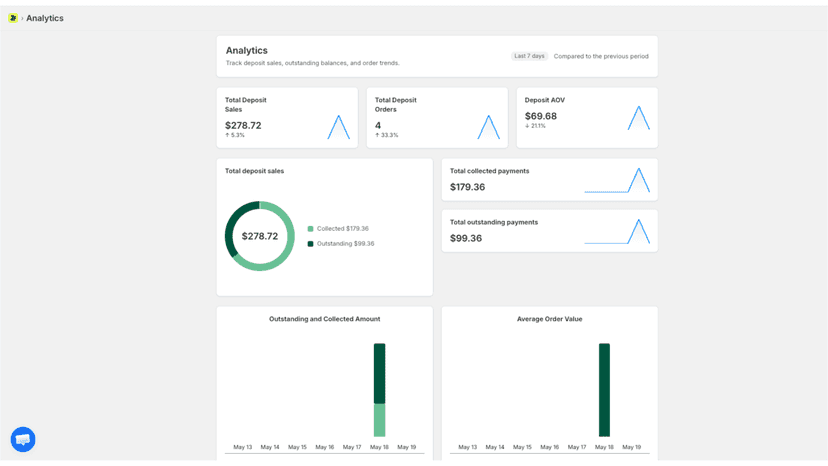Click 'Compared to the previous period' text
The image size is (828, 466).
point(601,56)
